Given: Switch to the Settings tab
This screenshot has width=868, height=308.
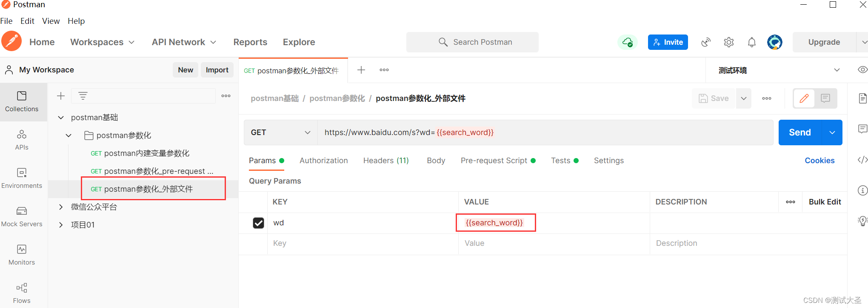Looking at the screenshot, I should point(609,161).
